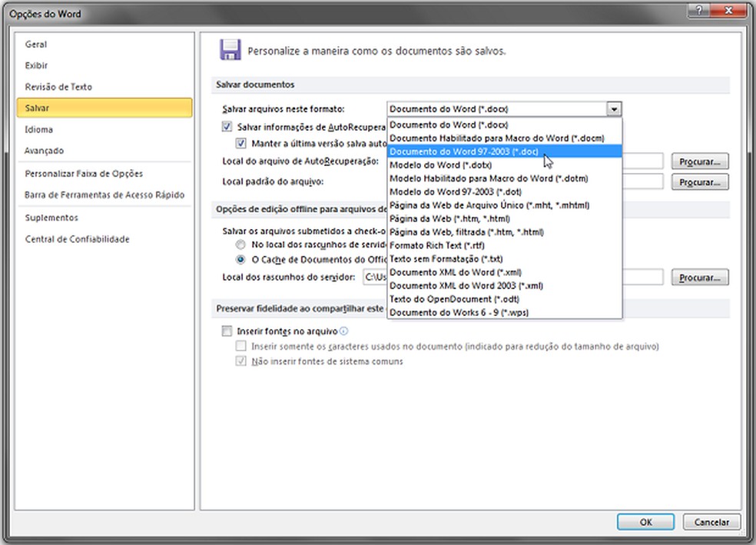Open the Exibir category
Screen dimensions: 756x545
[104, 65]
